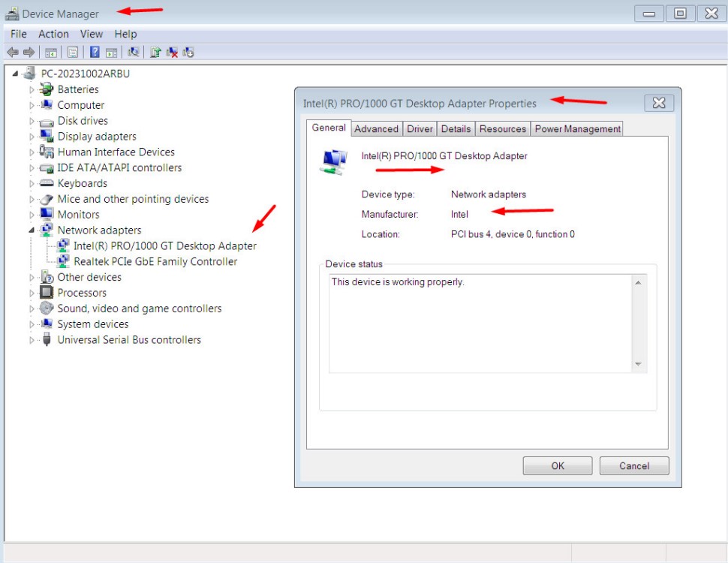This screenshot has width=728, height=563.
Task: Click the Mice and other pointing devices icon
Action: pyautogui.click(x=47, y=199)
